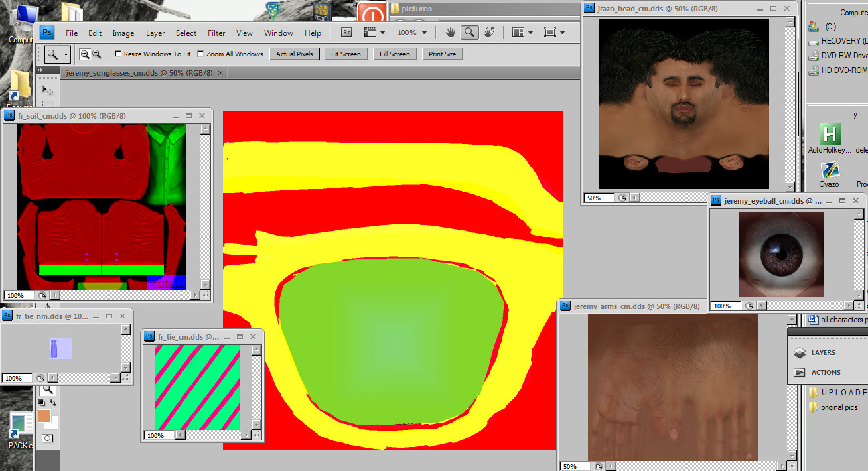Viewport: 868px width, 471px height.
Task: Click the Actual Pixels button
Action: 295,54
